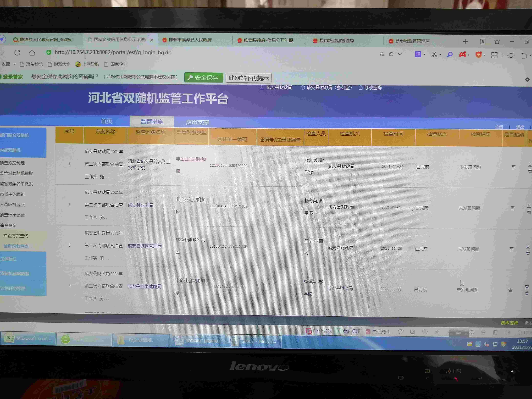Switch to 临漳县政府-信息公开年报 tab
Viewport: 532px width, 399px height.
[x=268, y=40]
